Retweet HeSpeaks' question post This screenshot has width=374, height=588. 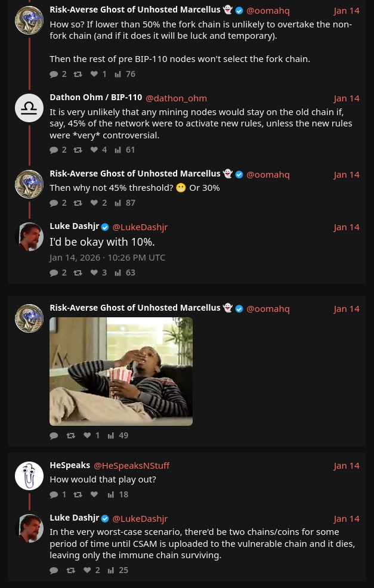pyautogui.click(x=78, y=494)
